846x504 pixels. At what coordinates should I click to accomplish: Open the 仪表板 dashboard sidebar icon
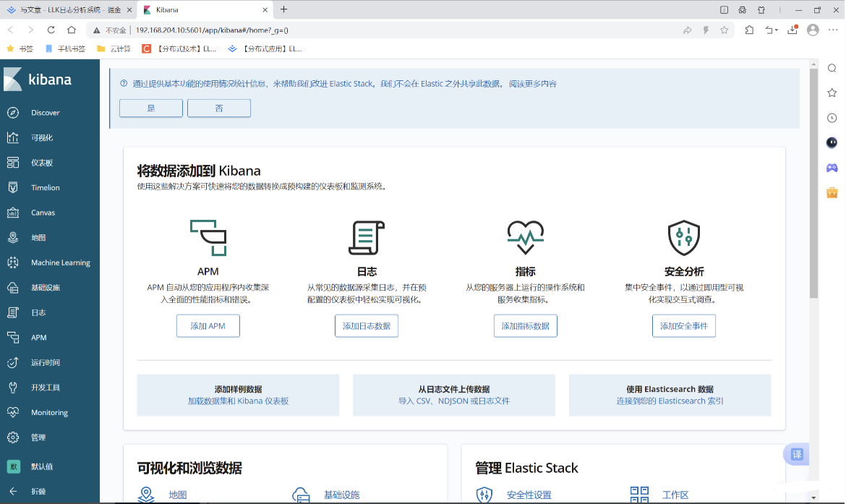point(13,163)
